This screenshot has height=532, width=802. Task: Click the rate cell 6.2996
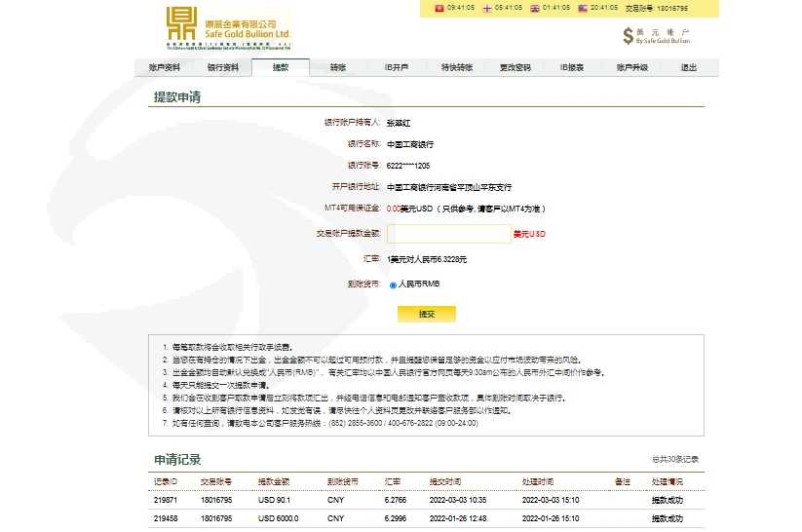point(396,518)
